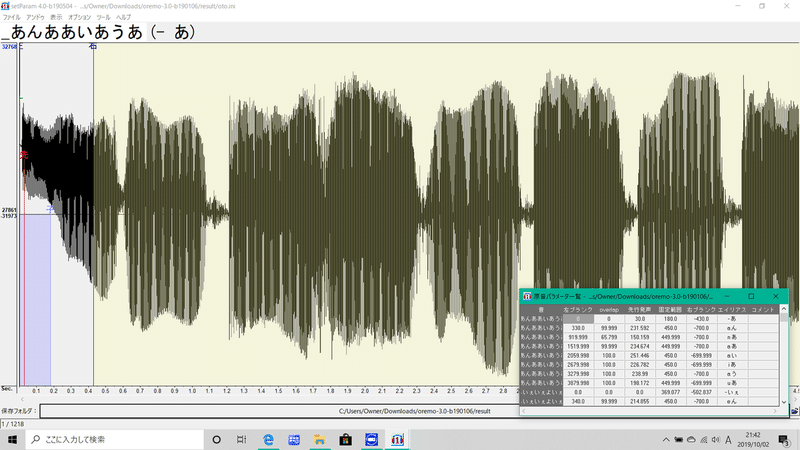Select the fixed range cell 369.077
The width and height of the screenshot is (800, 450).
[670, 392]
